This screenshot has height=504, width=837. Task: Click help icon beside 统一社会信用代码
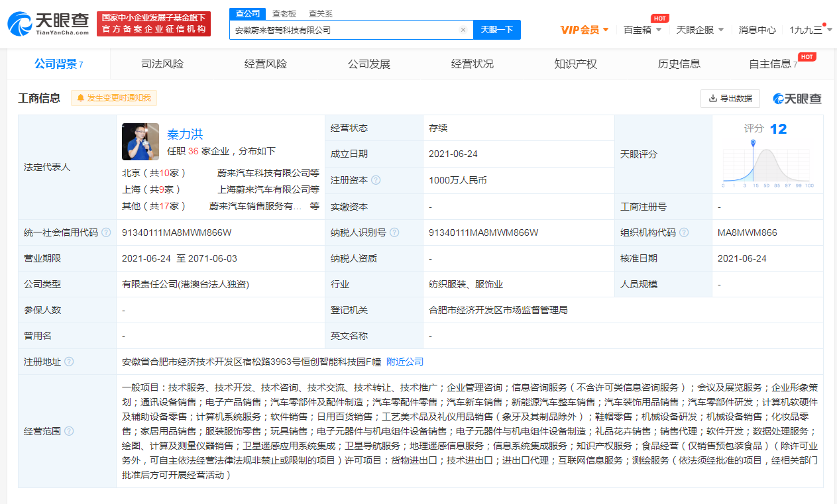pos(106,232)
